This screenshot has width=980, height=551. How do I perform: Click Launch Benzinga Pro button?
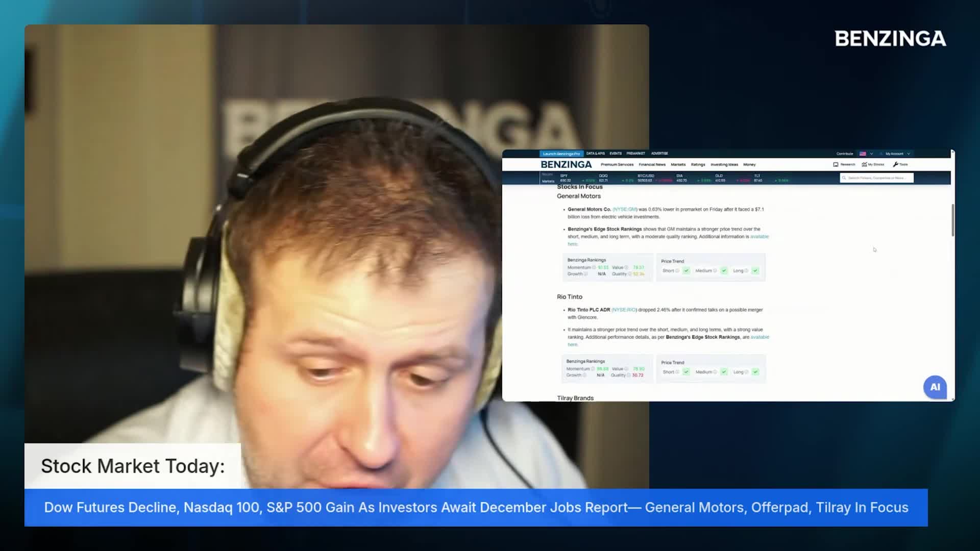[561, 154]
